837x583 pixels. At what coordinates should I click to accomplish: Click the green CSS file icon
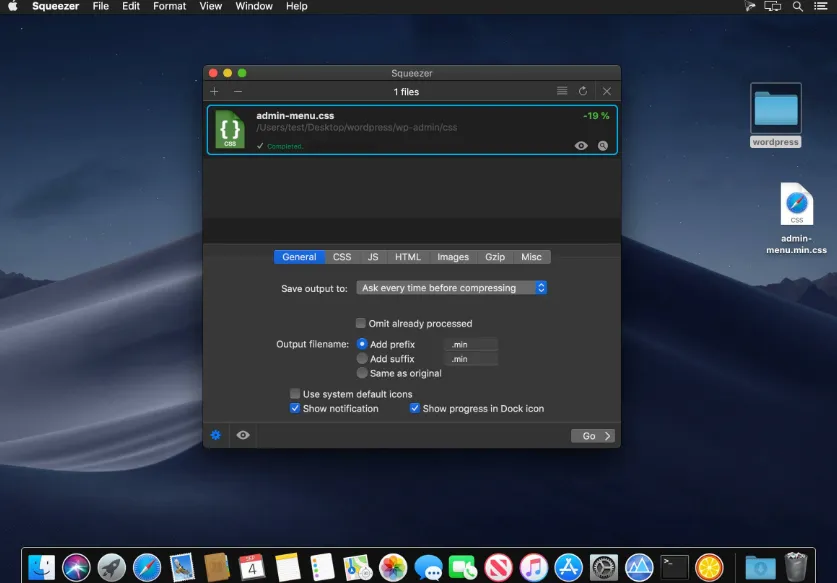coord(230,129)
